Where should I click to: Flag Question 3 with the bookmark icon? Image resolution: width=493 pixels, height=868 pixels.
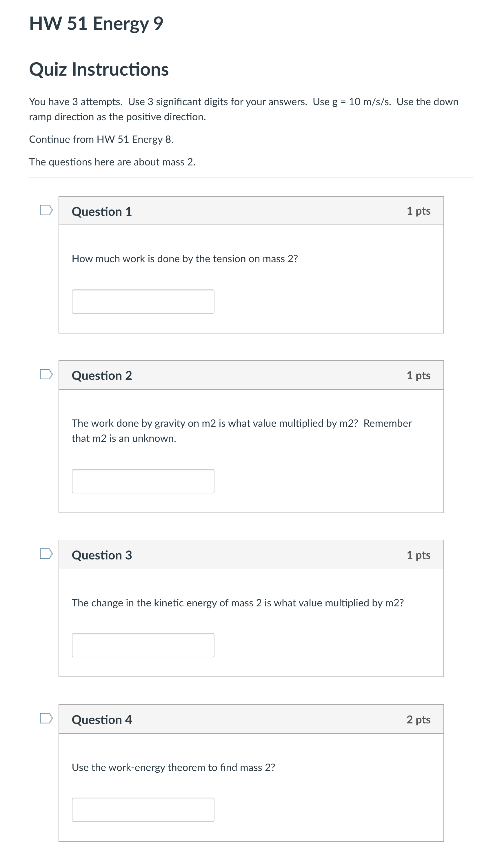46,554
